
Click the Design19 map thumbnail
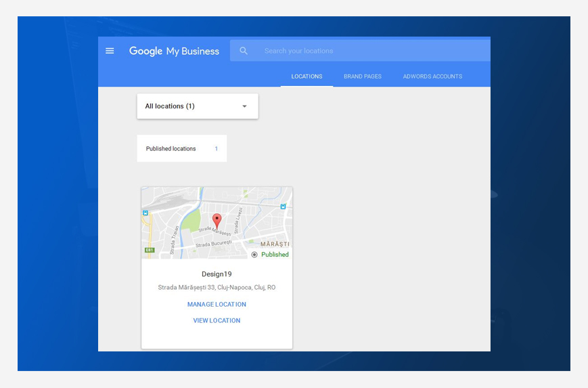click(x=217, y=223)
